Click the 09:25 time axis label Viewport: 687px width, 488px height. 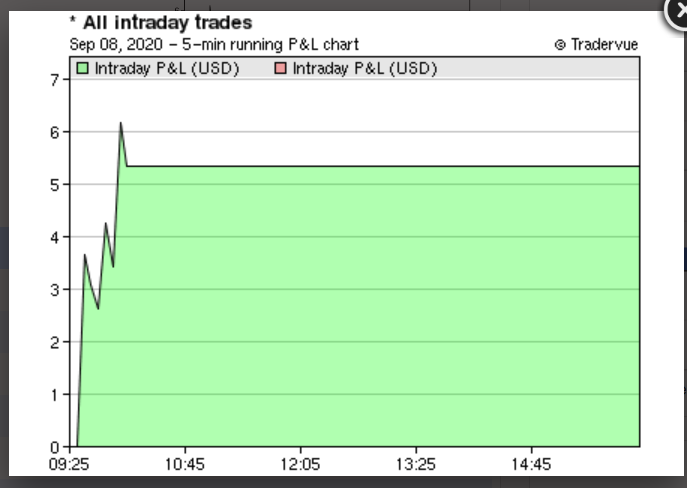tap(70, 464)
